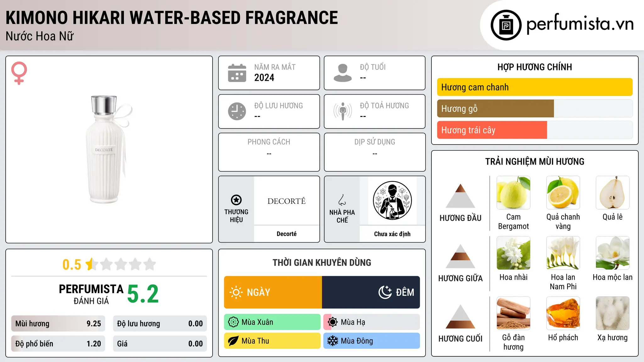Click the Hợp hương chính heading
The height and width of the screenshot is (362, 644).
tap(535, 67)
